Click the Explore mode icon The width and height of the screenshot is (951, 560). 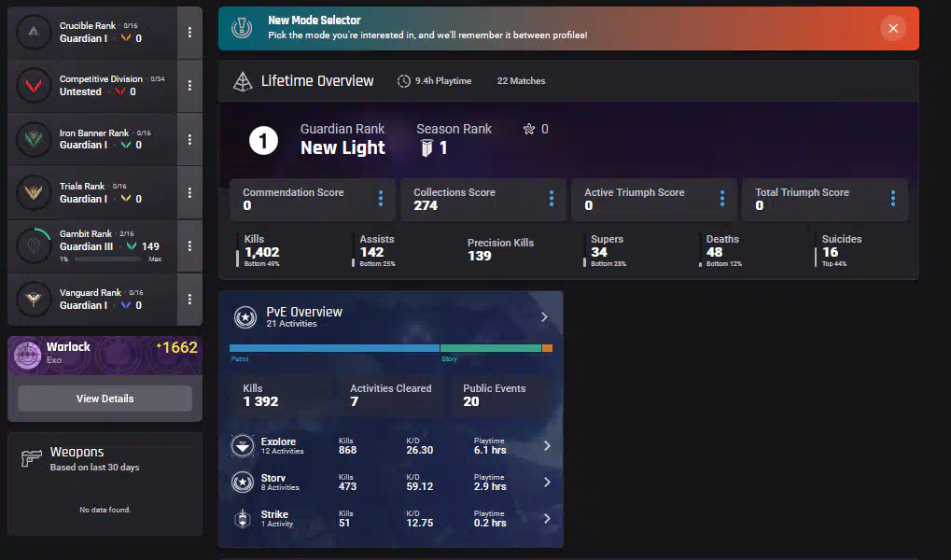(x=243, y=445)
